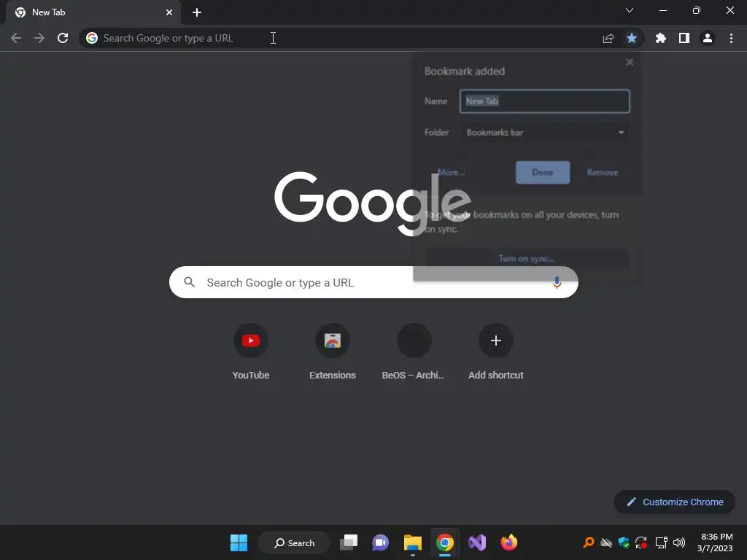Image resolution: width=747 pixels, height=560 pixels.
Task: Click the forward navigation arrow
Action: tap(39, 38)
